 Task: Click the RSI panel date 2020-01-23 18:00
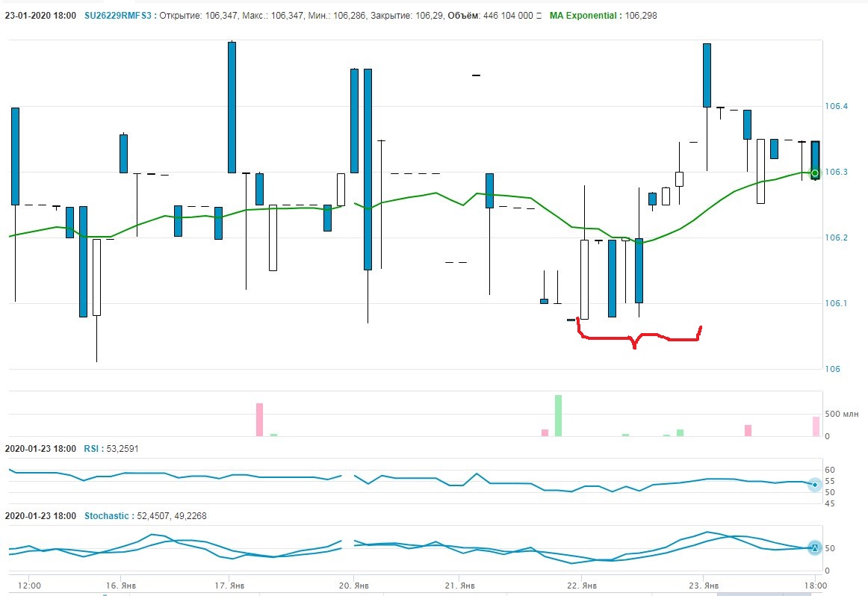tap(40, 449)
